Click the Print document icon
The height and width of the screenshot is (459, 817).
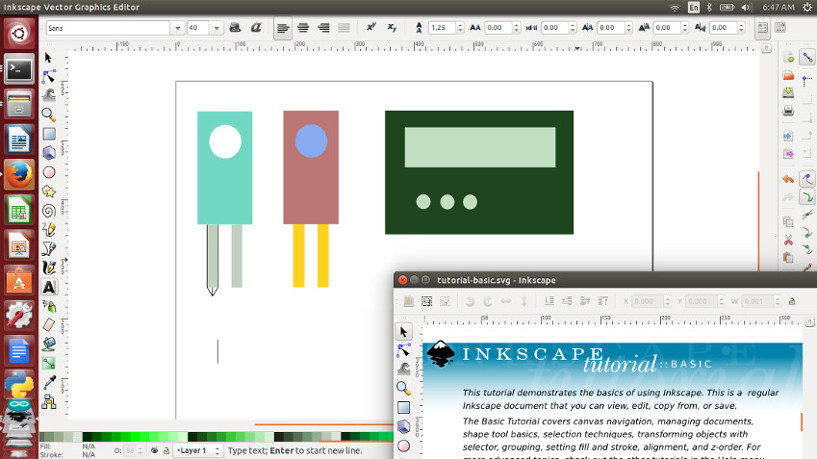point(788,110)
